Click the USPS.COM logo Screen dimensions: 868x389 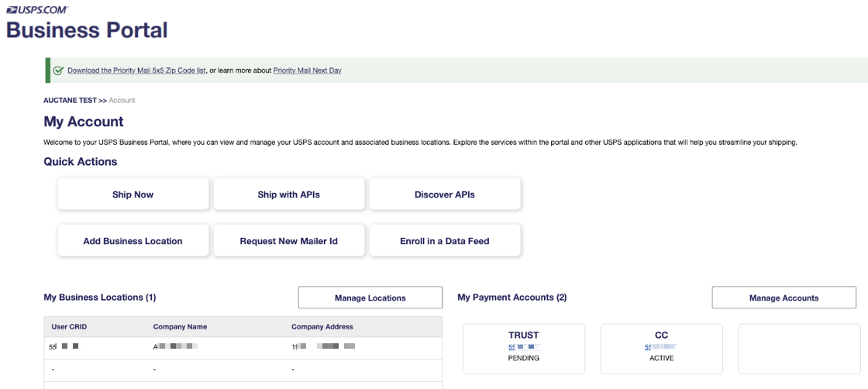tap(38, 9)
